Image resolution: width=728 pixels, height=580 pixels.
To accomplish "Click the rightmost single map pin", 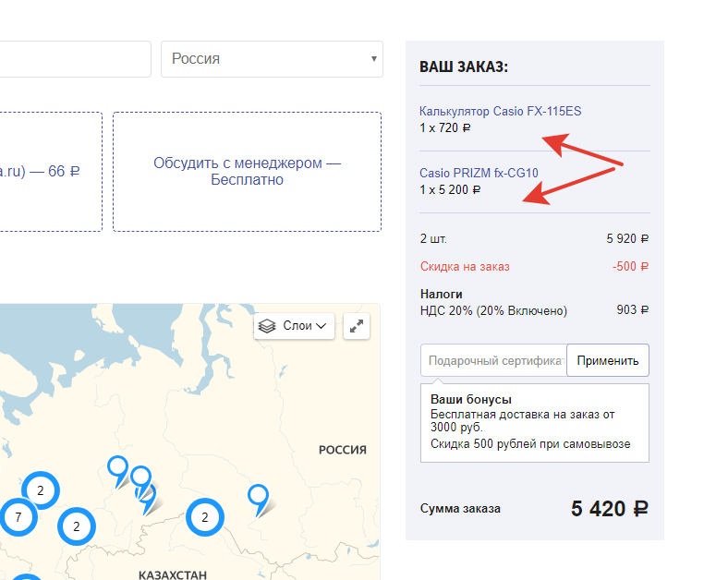I will pyautogui.click(x=258, y=500).
